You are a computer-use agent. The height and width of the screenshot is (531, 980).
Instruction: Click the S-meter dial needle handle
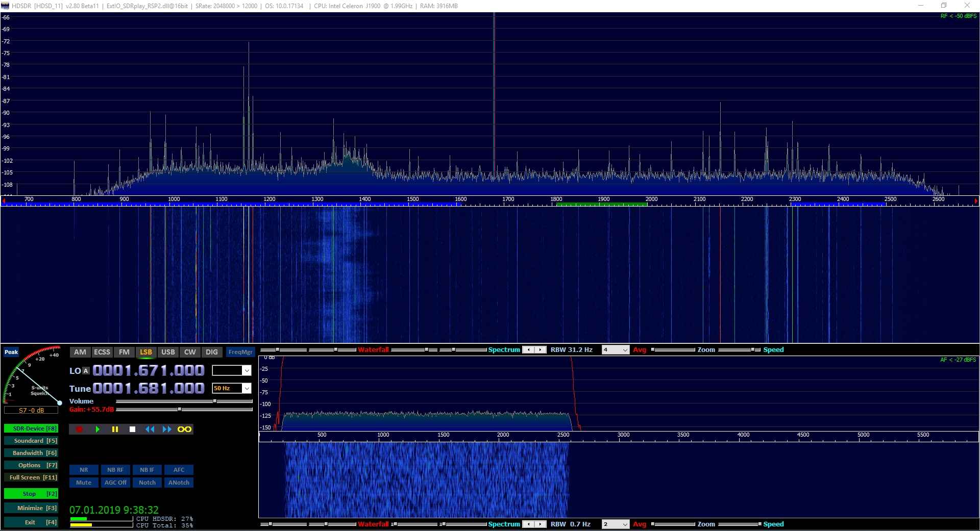[60, 403]
